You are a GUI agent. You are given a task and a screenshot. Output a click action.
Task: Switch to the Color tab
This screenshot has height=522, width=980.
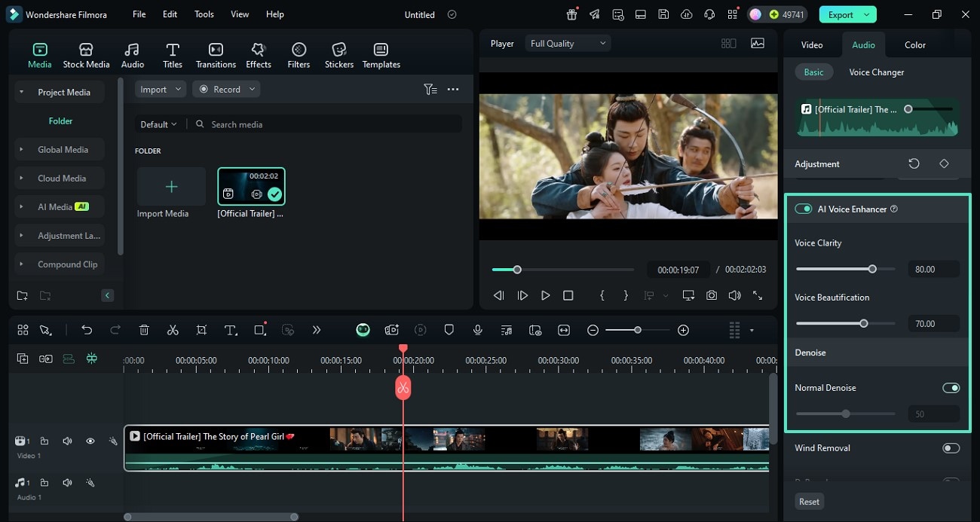click(914, 45)
